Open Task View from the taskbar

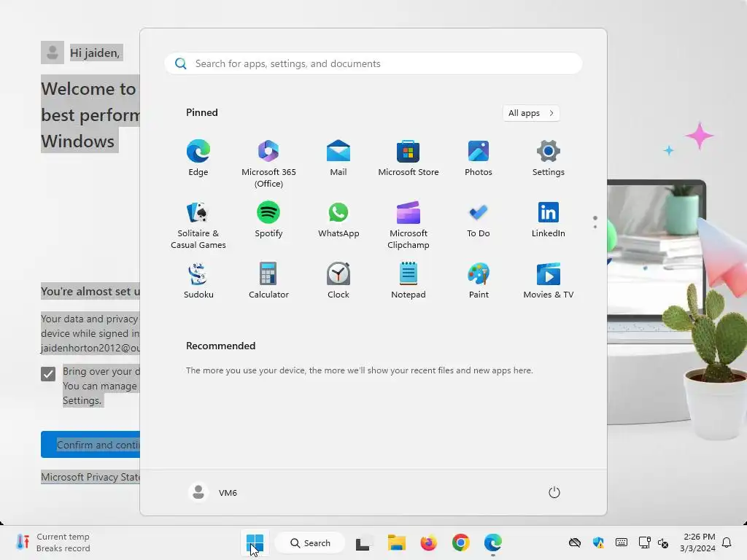(x=363, y=542)
